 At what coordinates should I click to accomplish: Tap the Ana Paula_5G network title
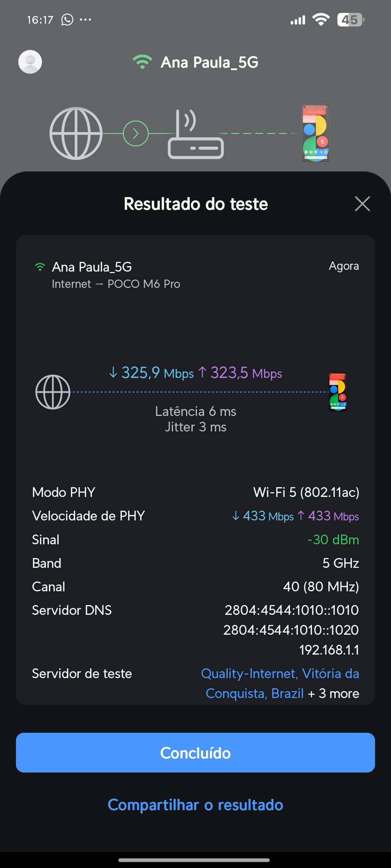click(209, 62)
